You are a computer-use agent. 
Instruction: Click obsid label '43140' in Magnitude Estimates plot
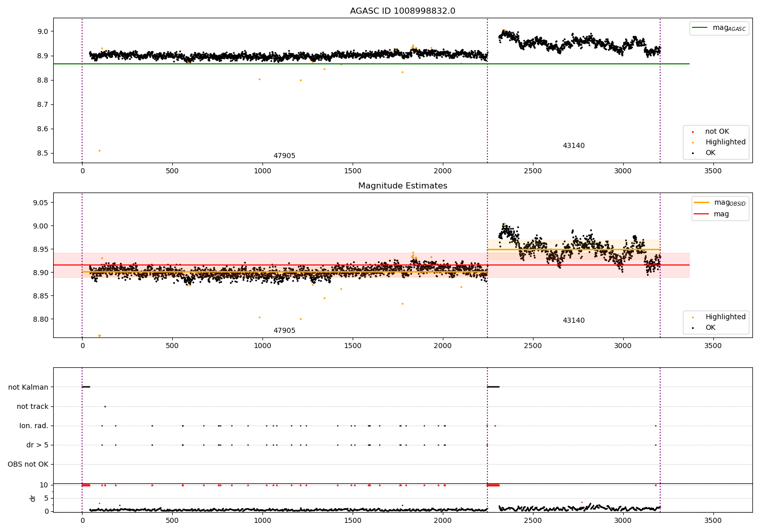[574, 321]
